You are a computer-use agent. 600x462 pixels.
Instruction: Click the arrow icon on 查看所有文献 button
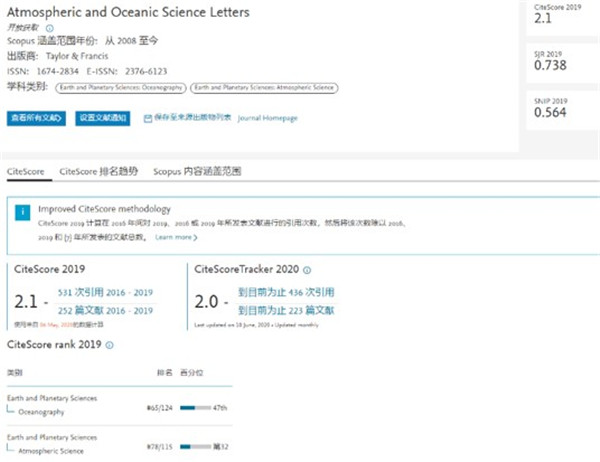click(60, 119)
